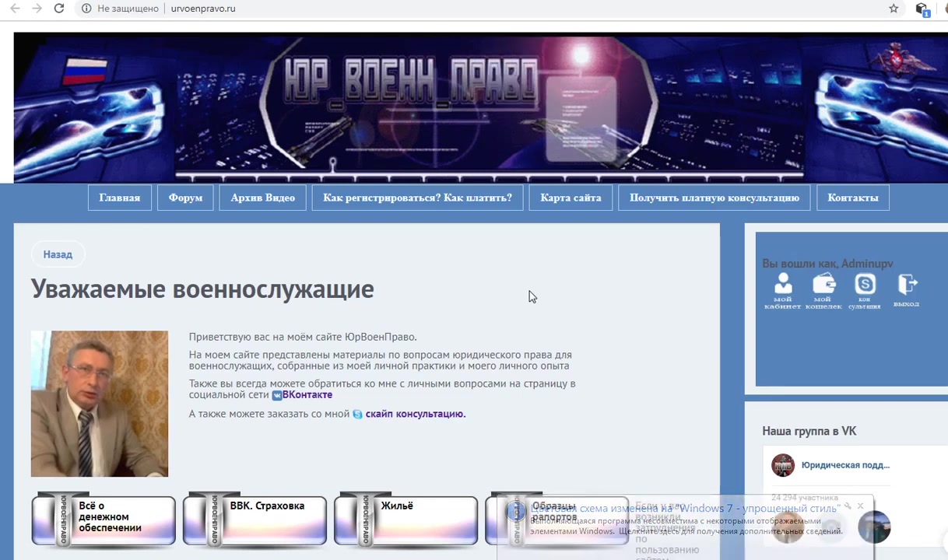Open 'Главная' menu item
948x560 pixels.
pyautogui.click(x=119, y=198)
